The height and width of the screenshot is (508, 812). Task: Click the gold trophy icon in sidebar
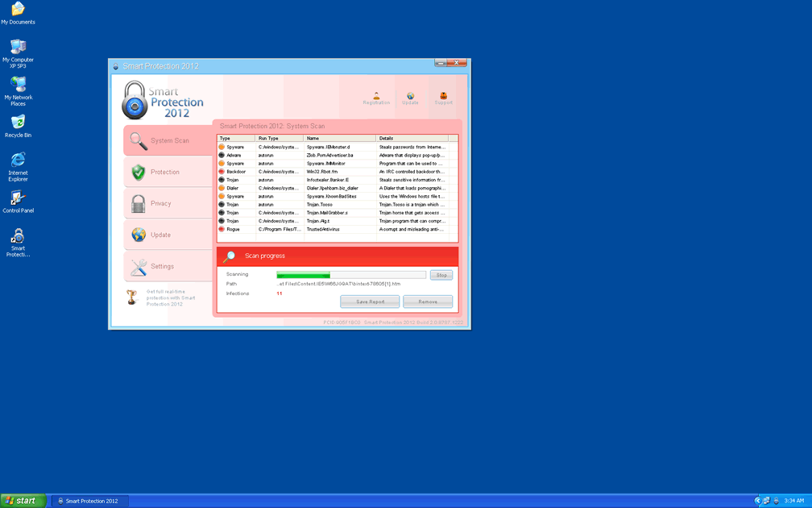tap(132, 297)
